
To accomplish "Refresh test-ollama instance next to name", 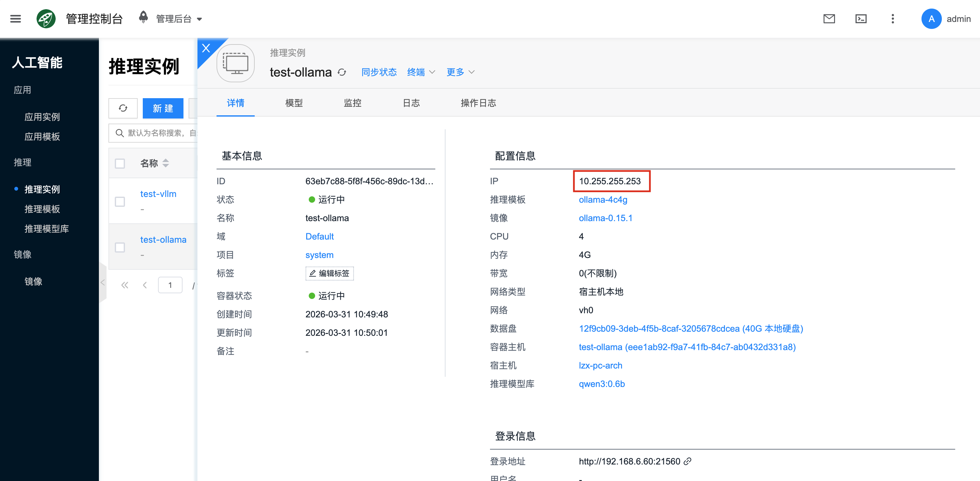I will coord(342,72).
